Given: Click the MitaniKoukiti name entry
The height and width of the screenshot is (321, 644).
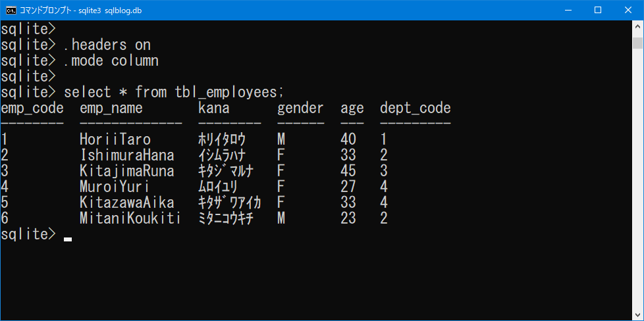Looking at the screenshot, I should (130, 218).
